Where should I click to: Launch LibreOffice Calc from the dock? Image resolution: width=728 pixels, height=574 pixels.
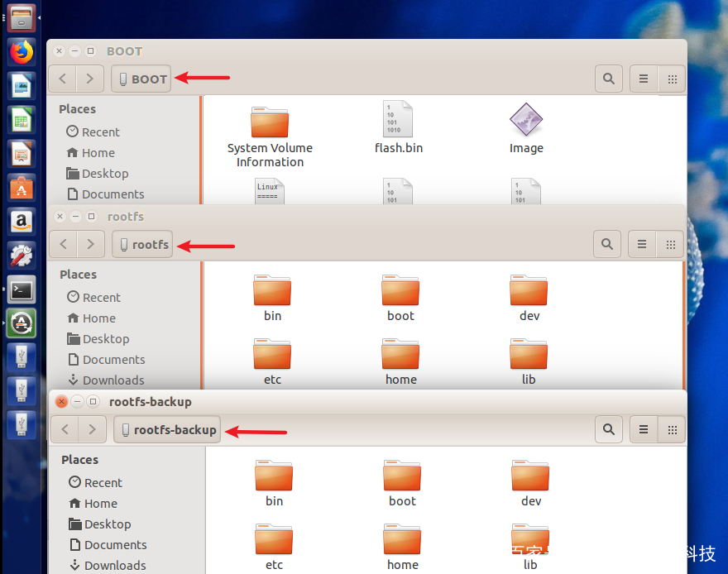[22, 120]
